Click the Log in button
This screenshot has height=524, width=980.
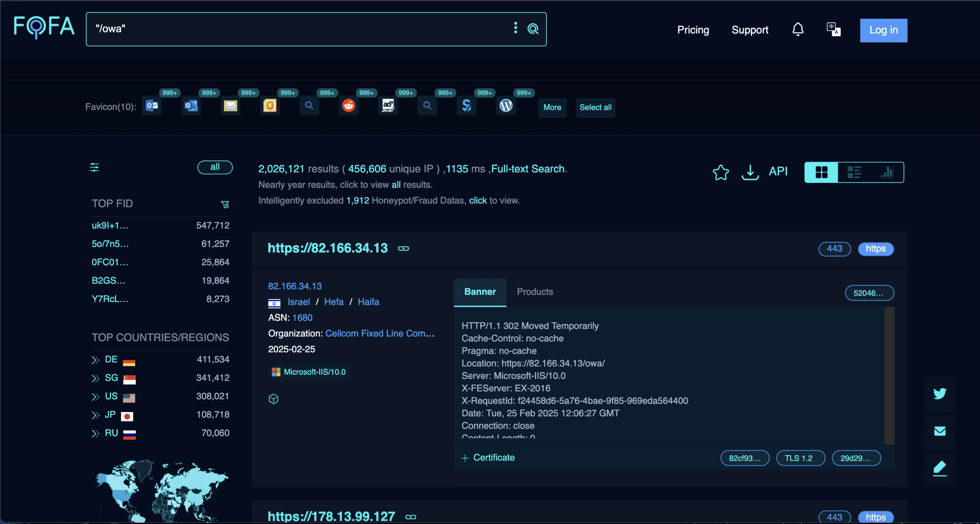884,30
